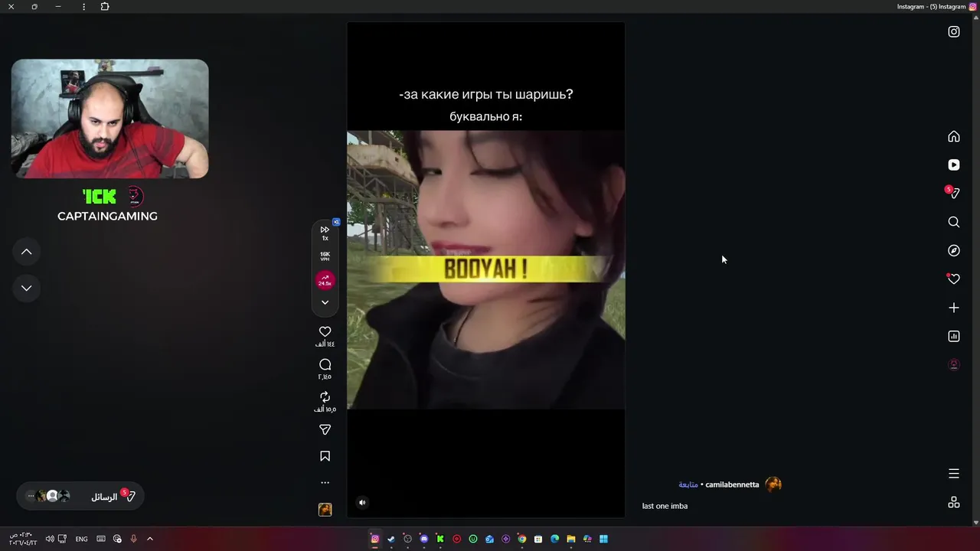Share the reel via paper plane icon

tap(325, 429)
